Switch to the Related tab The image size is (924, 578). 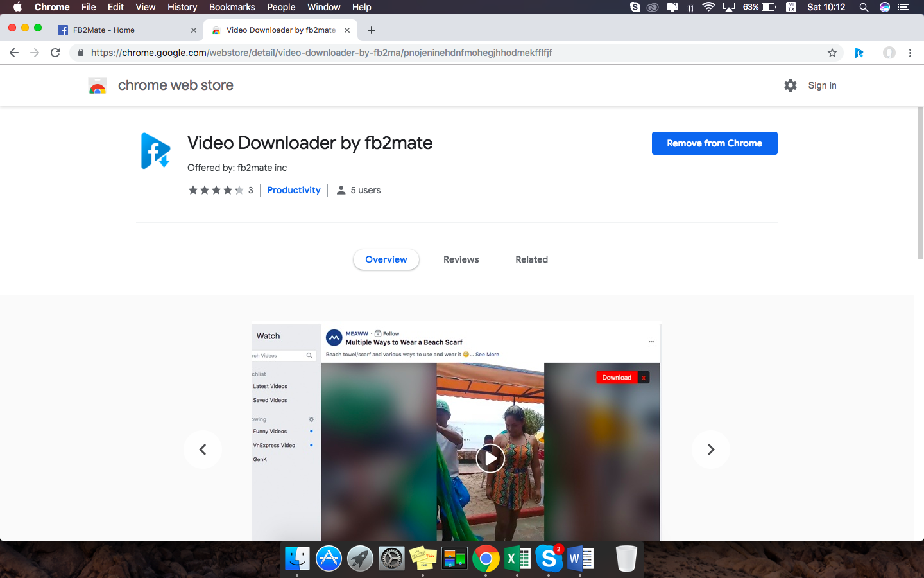point(531,259)
